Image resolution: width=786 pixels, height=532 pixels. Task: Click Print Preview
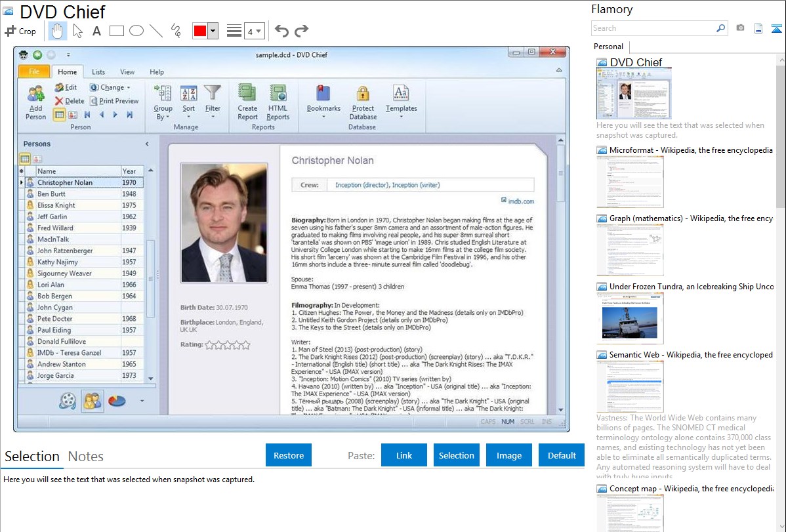click(x=114, y=101)
